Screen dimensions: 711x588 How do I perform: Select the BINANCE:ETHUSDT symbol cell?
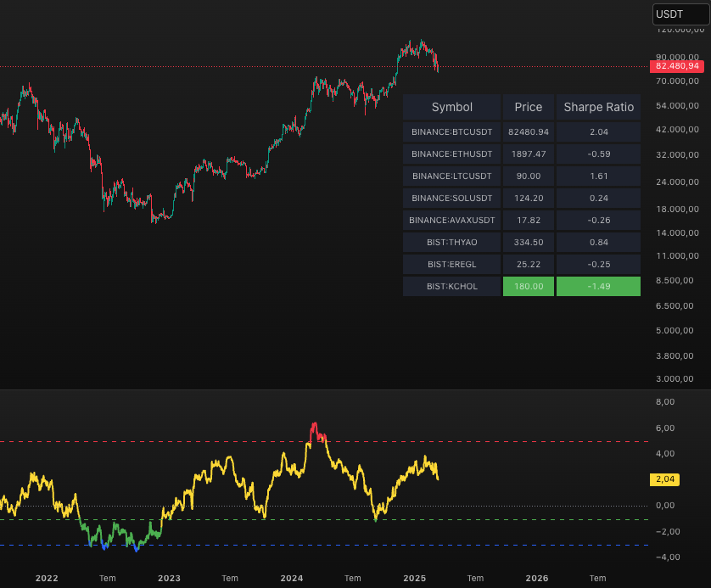[451, 154]
